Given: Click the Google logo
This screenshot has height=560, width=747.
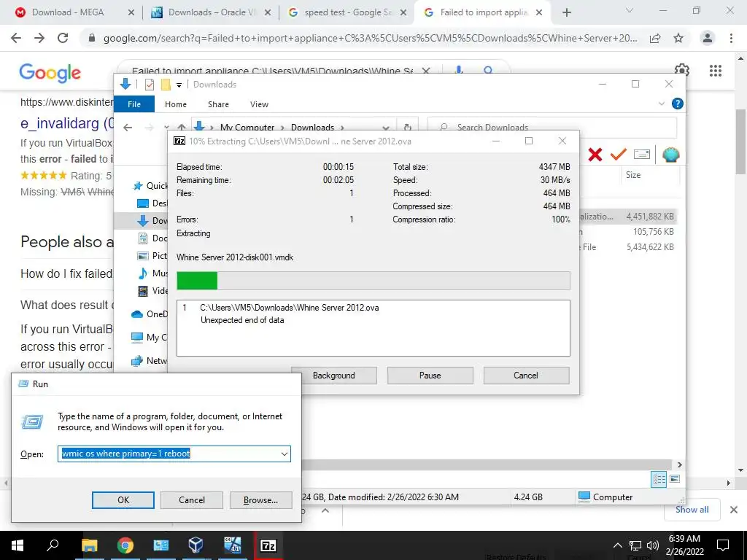Looking at the screenshot, I should click(50, 72).
